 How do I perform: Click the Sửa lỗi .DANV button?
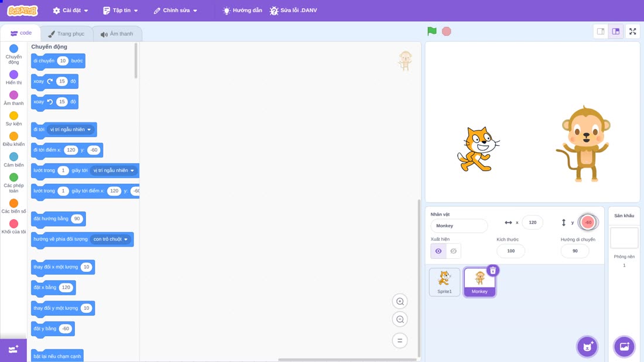coord(293,11)
